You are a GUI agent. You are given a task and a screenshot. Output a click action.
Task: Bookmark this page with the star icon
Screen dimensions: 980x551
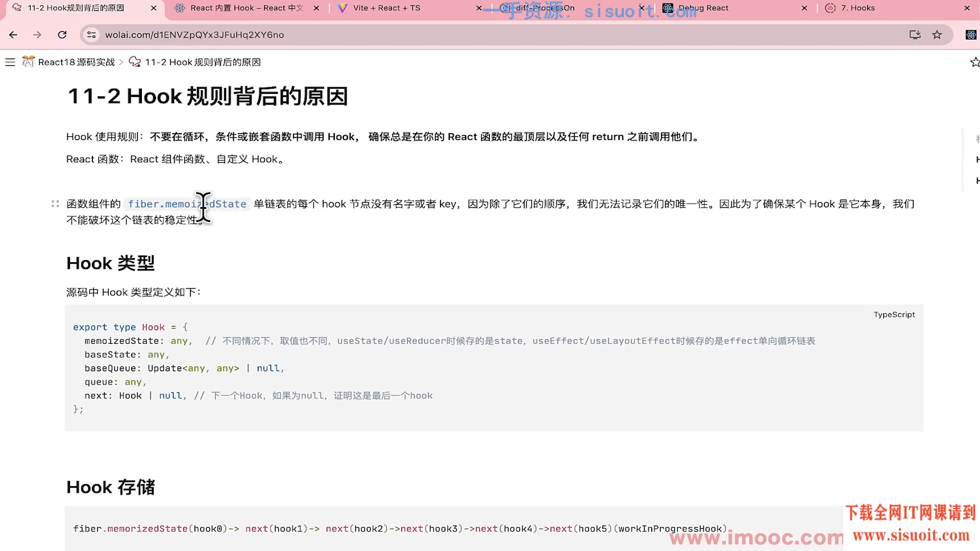click(x=937, y=35)
